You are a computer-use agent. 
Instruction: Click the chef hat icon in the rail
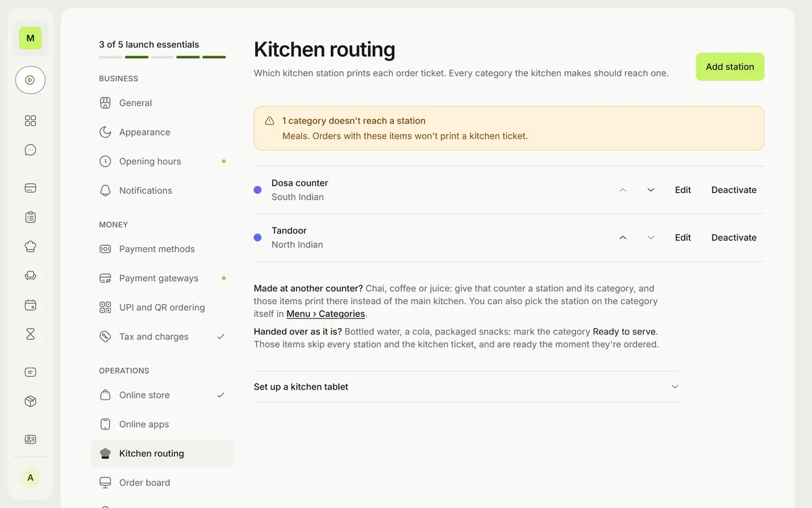(x=30, y=247)
